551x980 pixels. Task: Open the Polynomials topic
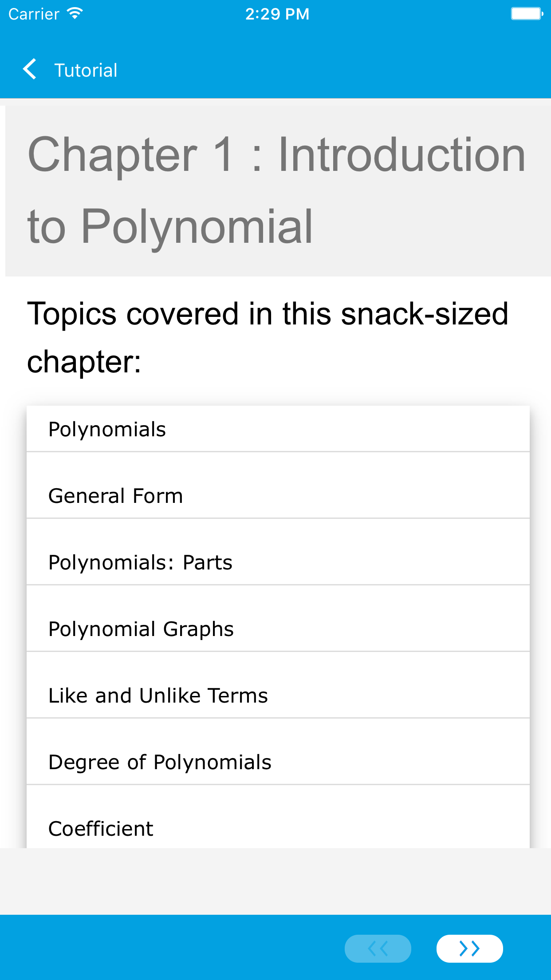(x=107, y=429)
